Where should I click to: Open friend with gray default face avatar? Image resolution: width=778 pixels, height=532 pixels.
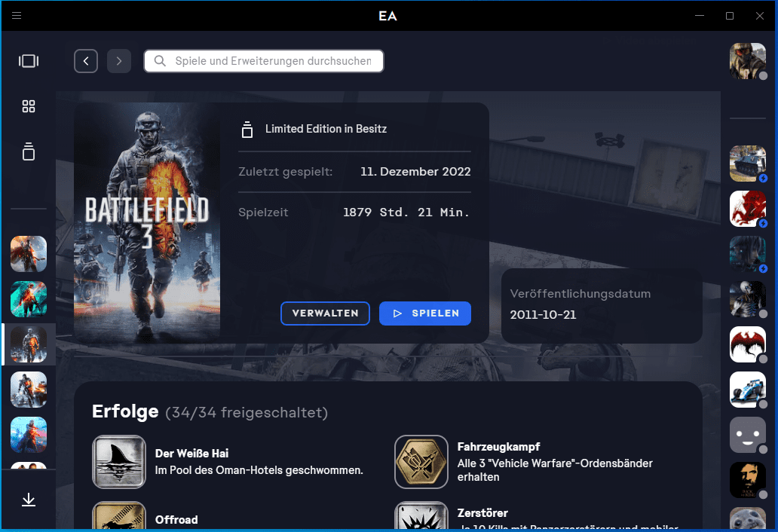(748, 435)
